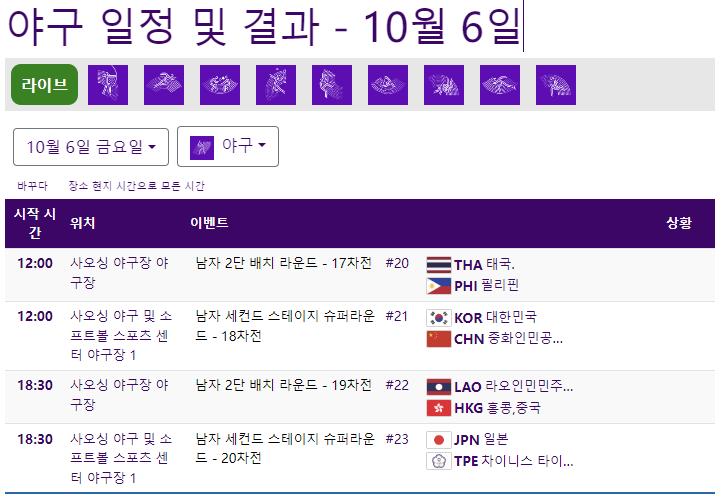Select the fourth sport pictogram after 라이브
This screenshot has height=503, width=721.
(x=276, y=85)
